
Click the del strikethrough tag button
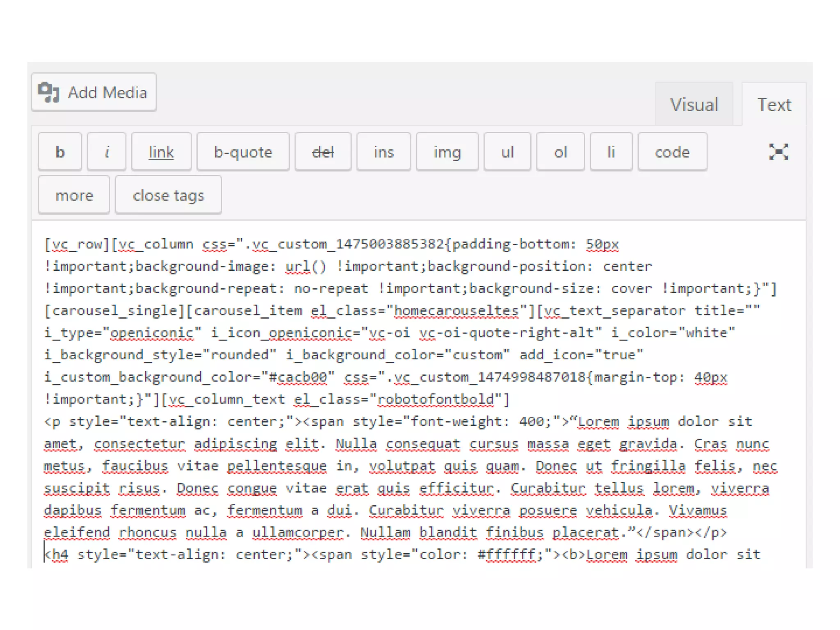pos(323,152)
